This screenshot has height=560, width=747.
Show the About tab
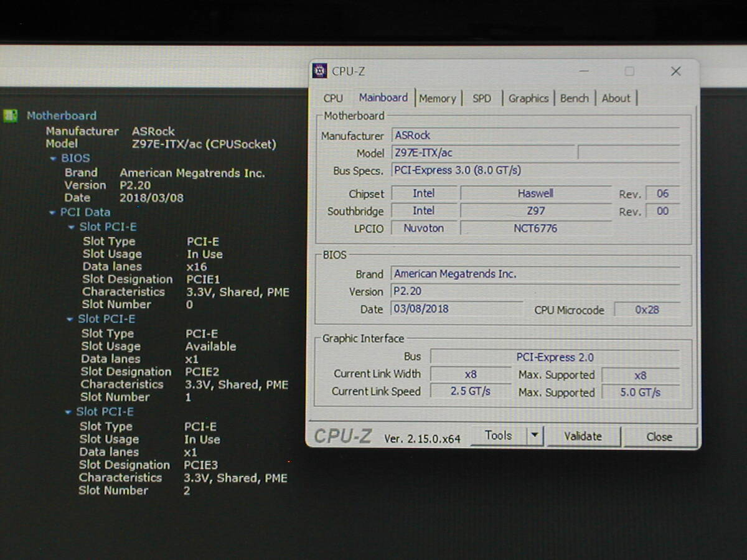click(x=616, y=98)
